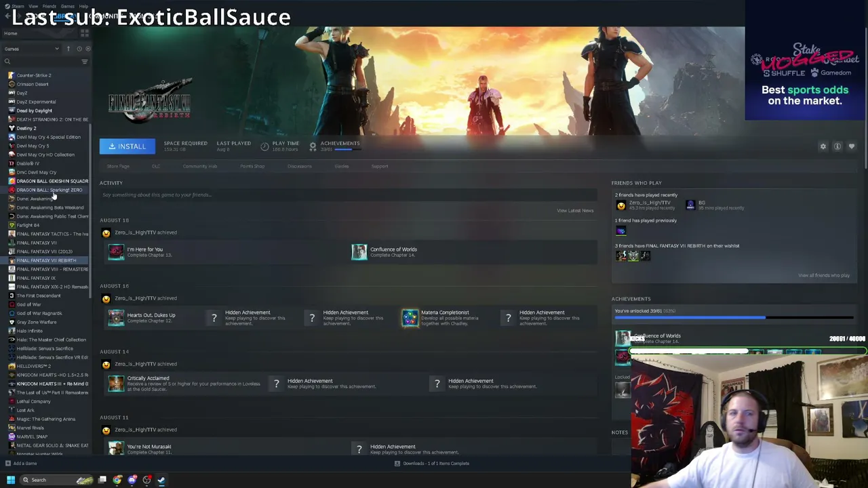868x488 pixels.
Task: Open the Games menu
Action: pos(68,6)
